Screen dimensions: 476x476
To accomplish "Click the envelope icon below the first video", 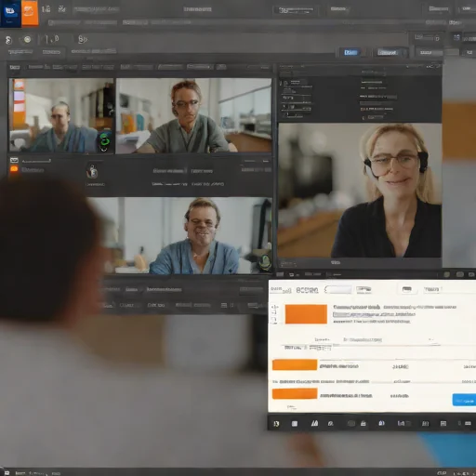I will (14, 160).
